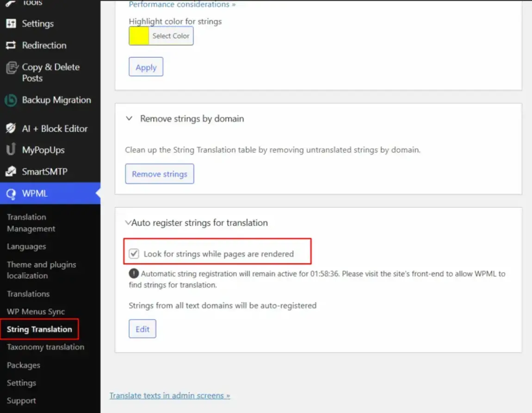Click the yellow highlight color swatch
This screenshot has height=413, width=532.
click(x=139, y=36)
